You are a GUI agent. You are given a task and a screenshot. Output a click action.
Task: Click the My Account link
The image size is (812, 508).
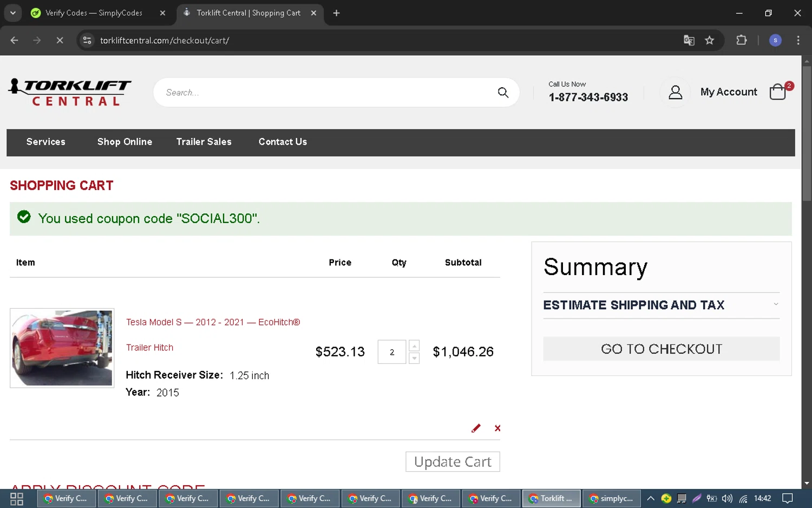pos(729,92)
